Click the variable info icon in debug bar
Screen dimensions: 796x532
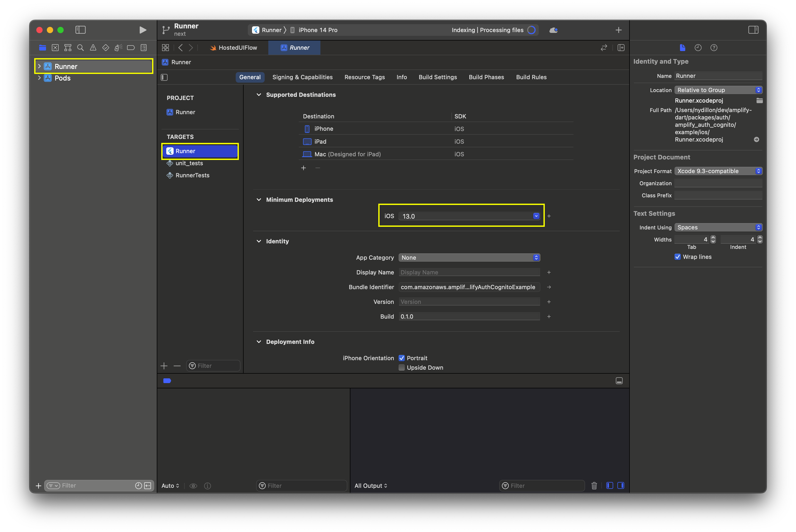click(x=208, y=486)
